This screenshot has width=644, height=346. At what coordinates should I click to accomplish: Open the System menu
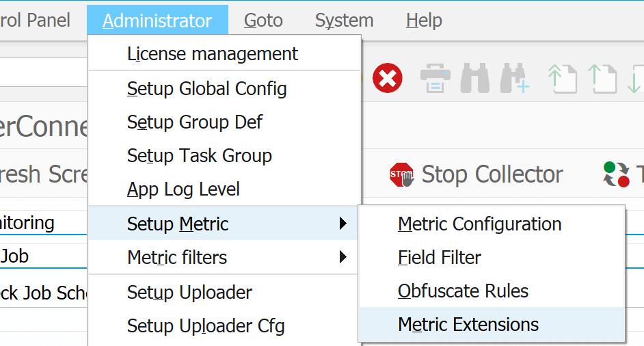click(x=344, y=21)
